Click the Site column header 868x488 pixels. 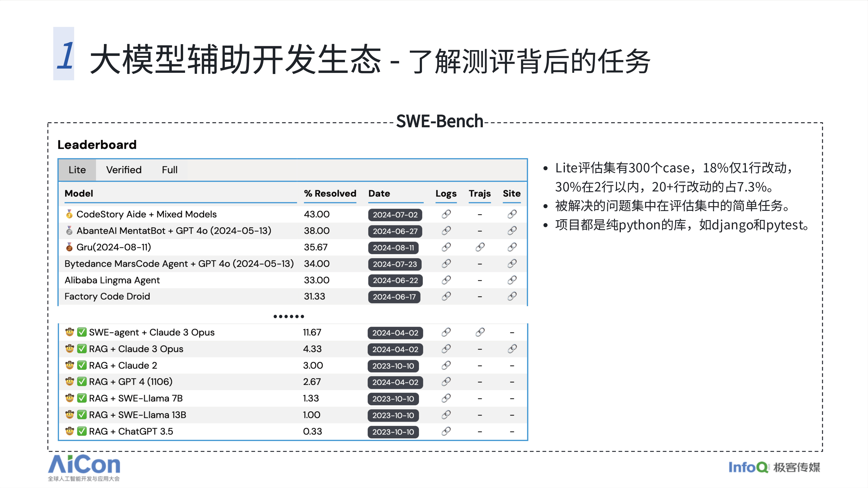click(x=512, y=193)
